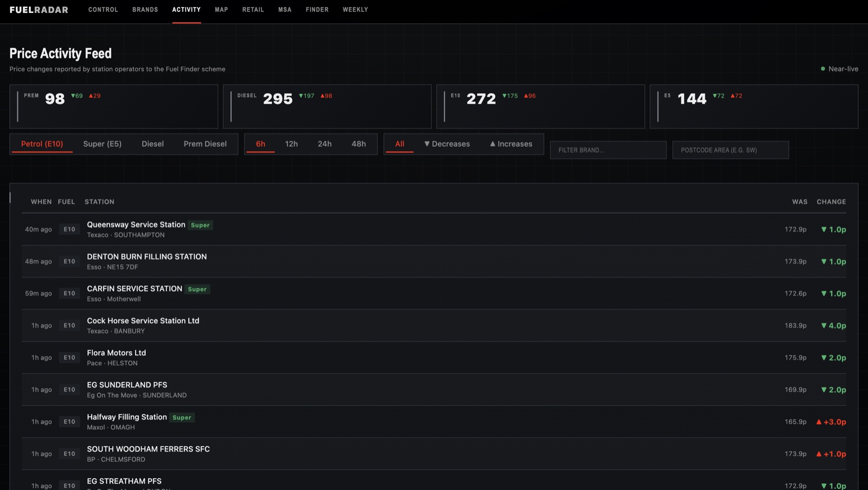Open SOUTH WOODHAM FERRERS SFC entry
868x490 pixels.
(x=434, y=454)
